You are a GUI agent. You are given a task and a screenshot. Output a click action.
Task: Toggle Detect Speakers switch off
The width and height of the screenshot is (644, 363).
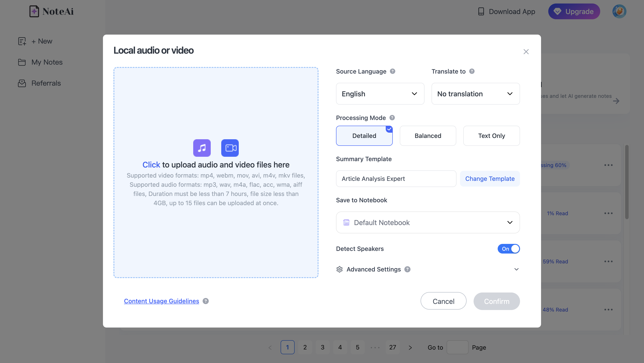pos(508,249)
